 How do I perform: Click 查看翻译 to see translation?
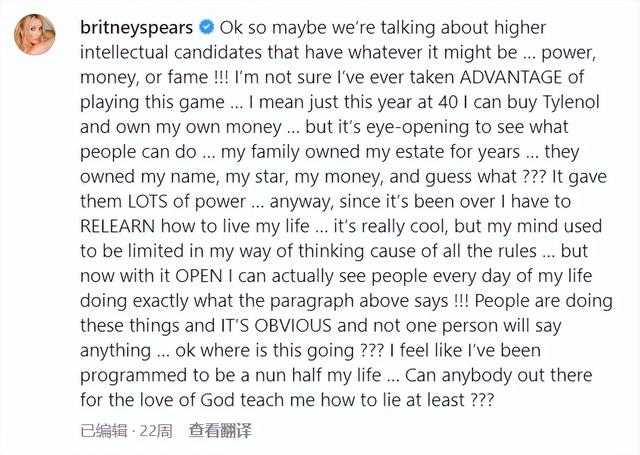pyautogui.click(x=221, y=431)
